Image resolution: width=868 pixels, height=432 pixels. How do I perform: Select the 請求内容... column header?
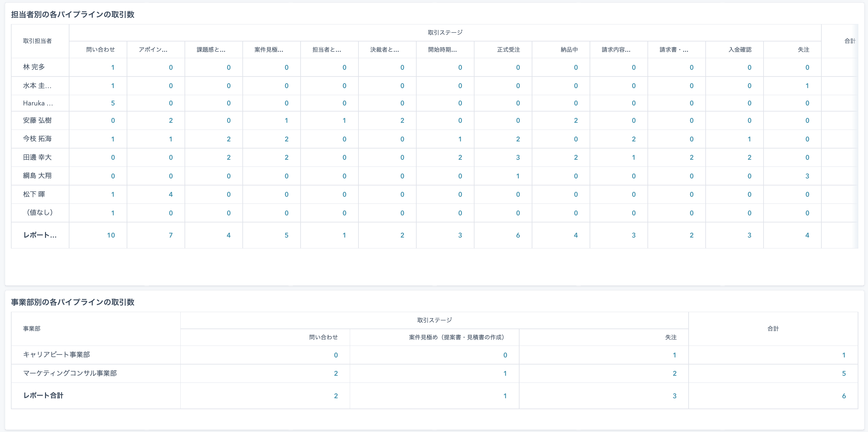click(x=616, y=50)
